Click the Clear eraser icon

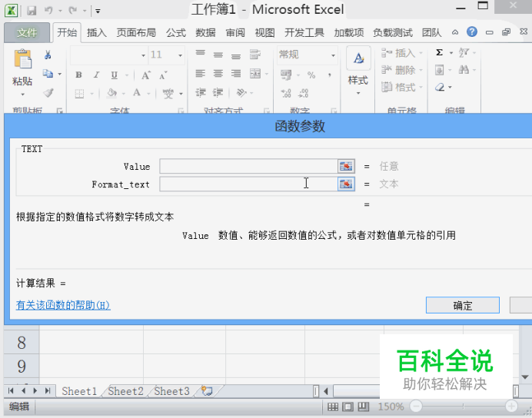(x=440, y=87)
